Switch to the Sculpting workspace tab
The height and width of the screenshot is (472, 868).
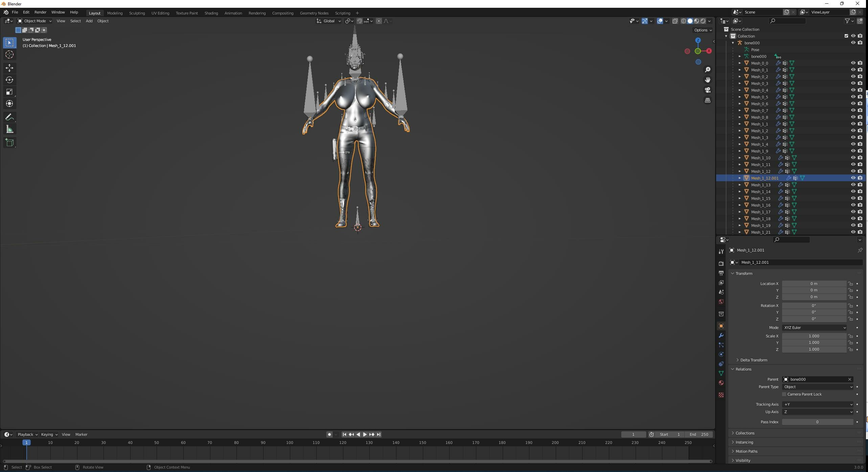coord(137,13)
